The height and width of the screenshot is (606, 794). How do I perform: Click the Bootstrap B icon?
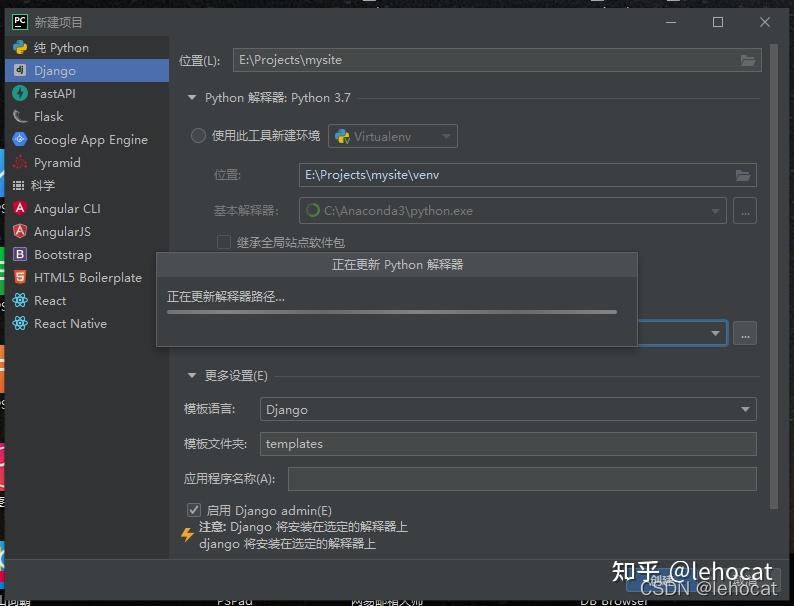(20, 254)
